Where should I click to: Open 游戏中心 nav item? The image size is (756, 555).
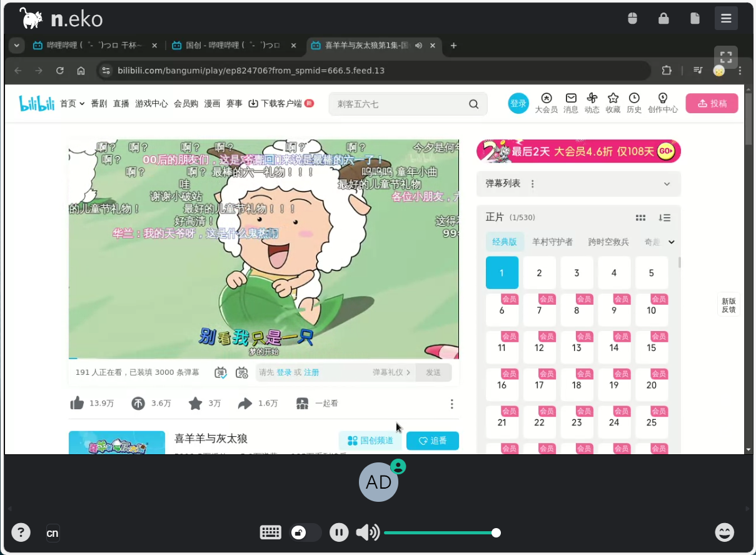tap(151, 104)
